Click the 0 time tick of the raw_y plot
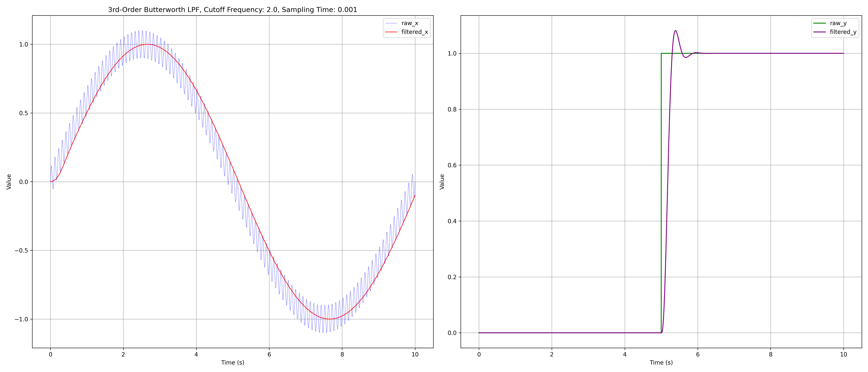 (x=479, y=355)
